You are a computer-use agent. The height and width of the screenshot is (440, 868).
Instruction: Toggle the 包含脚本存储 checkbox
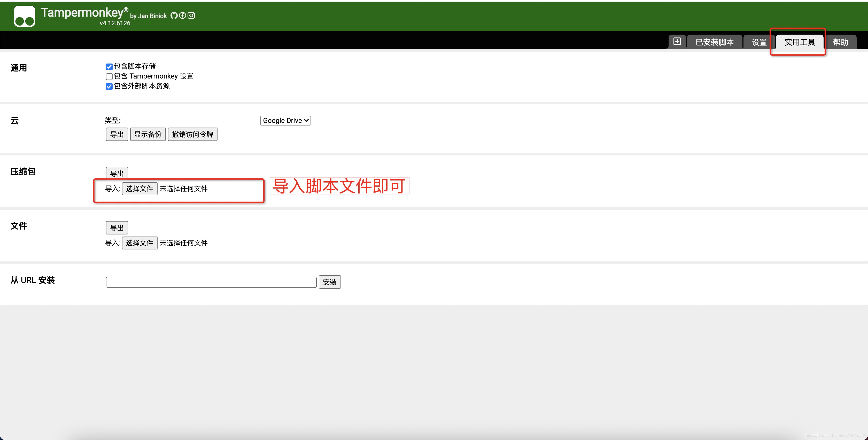pos(109,67)
